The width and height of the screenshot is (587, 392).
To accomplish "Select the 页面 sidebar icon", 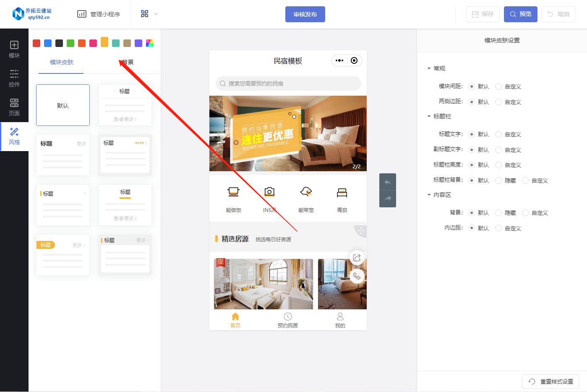I will [x=14, y=107].
